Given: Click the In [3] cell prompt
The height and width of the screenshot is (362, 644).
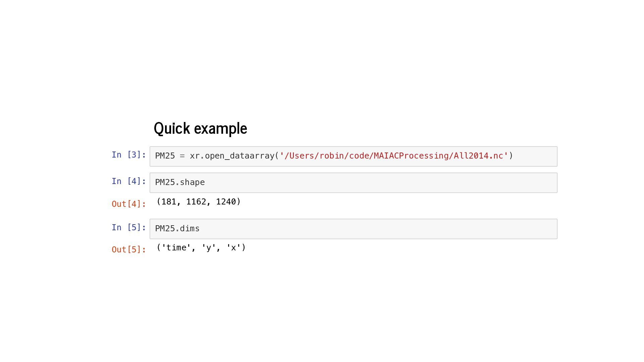Looking at the screenshot, I should [x=129, y=155].
